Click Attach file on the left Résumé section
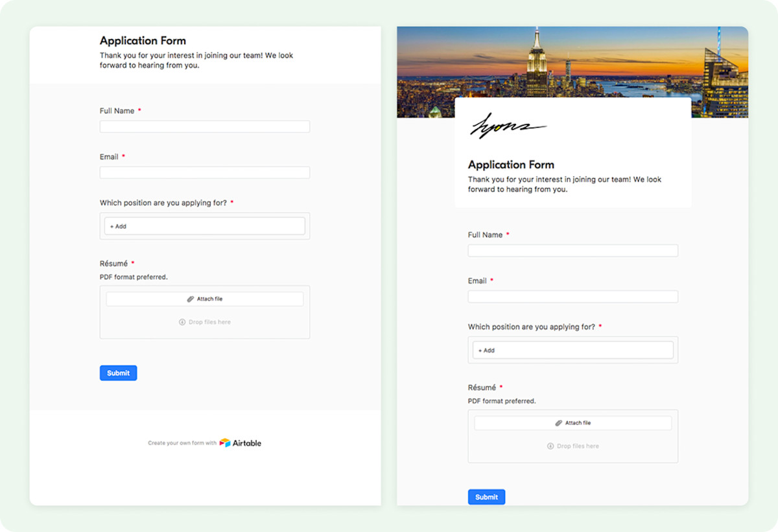The image size is (778, 532). click(x=204, y=299)
